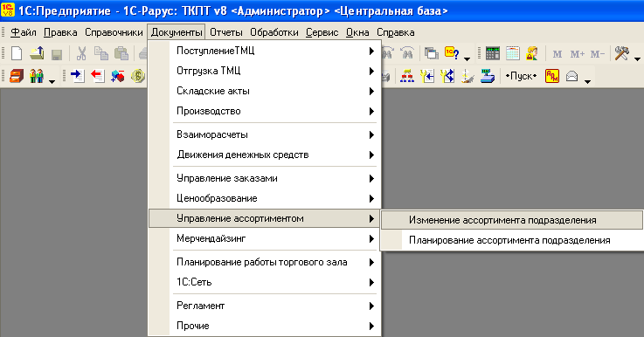Click the 1C application icon in title bar

[7, 10]
